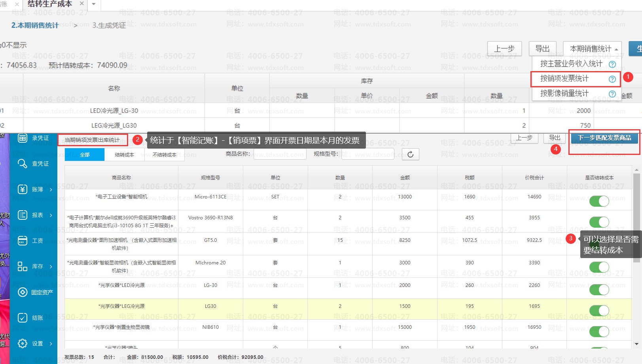
Task: Click the 下一步匹配发票商品 button
Action: click(604, 138)
